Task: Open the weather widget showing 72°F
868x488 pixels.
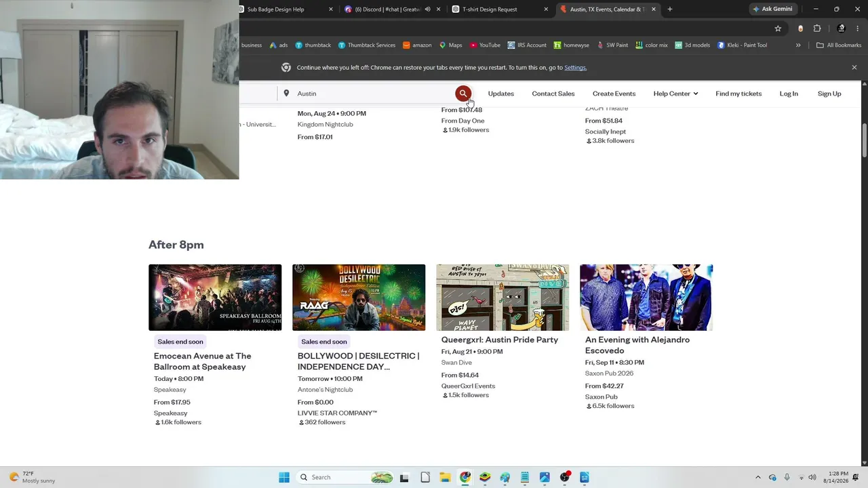Action: click(32, 477)
